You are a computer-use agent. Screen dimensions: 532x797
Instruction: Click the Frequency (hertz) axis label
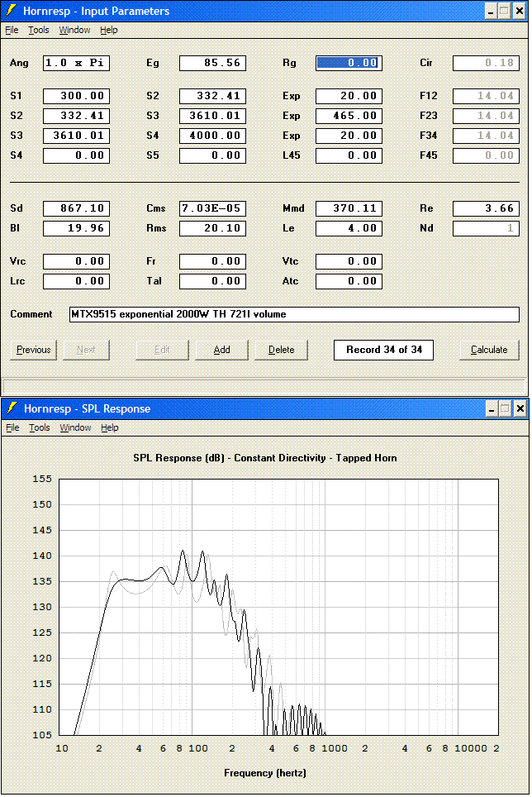pyautogui.click(x=265, y=773)
